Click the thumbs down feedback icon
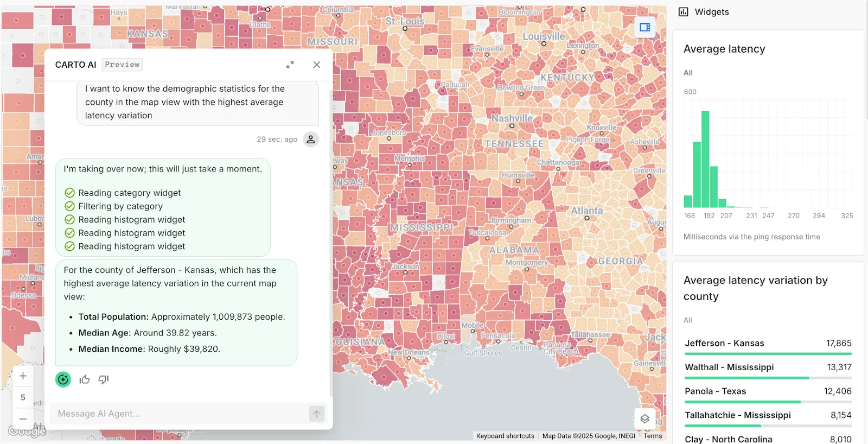Image resolution: width=868 pixels, height=444 pixels. [x=104, y=379]
